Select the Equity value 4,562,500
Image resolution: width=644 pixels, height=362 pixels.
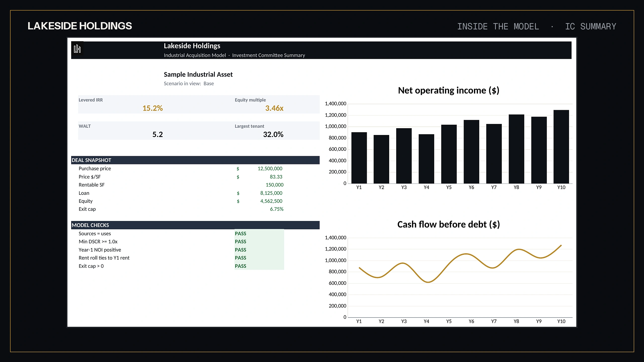click(271, 201)
